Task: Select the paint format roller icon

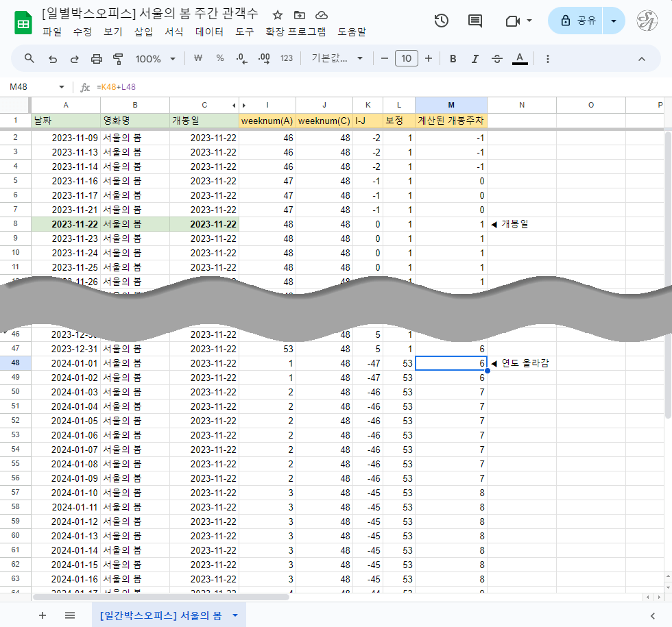Action: click(118, 59)
